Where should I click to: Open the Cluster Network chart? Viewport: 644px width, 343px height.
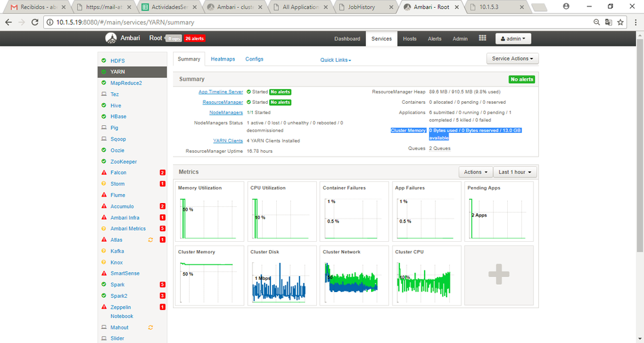click(354, 275)
